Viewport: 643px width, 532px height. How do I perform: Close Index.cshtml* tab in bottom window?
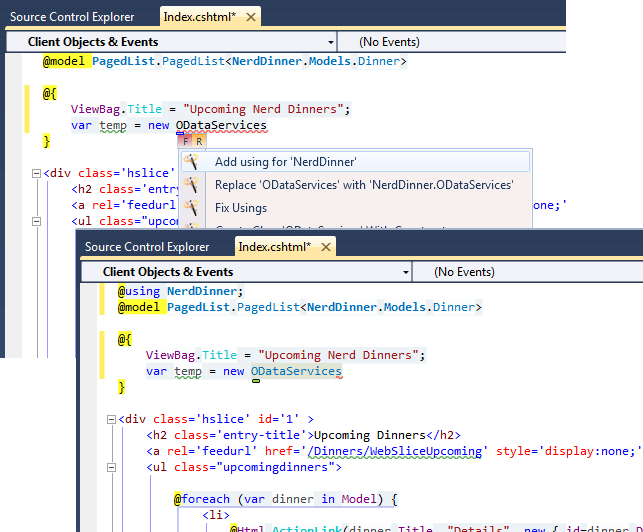point(326,247)
